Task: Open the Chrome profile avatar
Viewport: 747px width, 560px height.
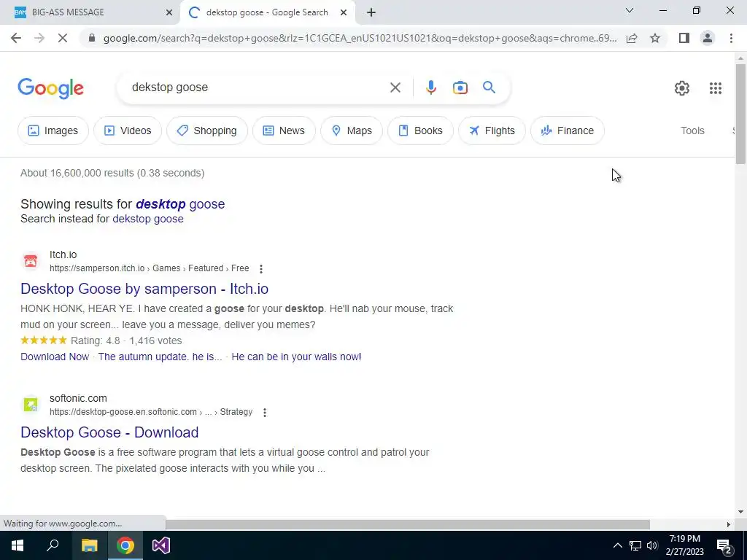Action: 708,38
